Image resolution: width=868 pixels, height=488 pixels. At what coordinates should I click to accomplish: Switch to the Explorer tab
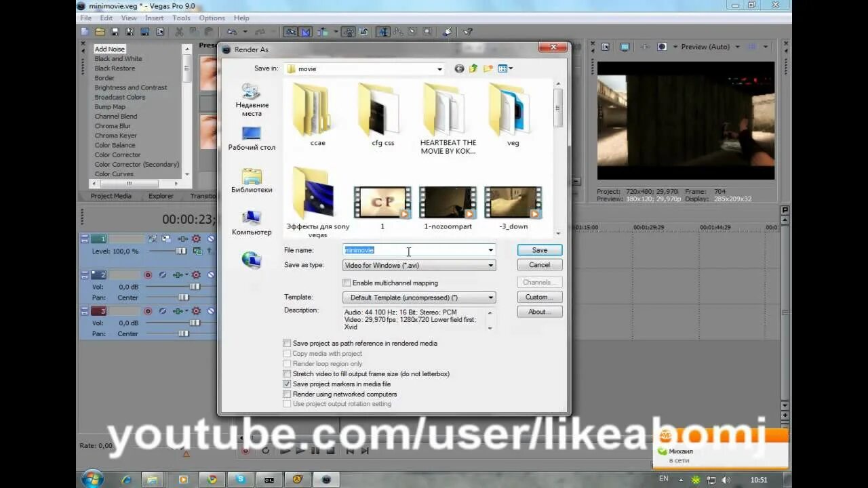161,196
